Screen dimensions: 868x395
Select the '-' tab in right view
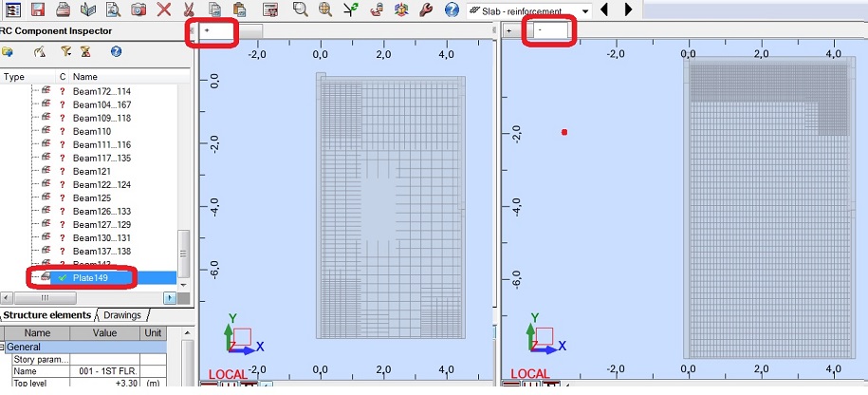click(x=551, y=31)
